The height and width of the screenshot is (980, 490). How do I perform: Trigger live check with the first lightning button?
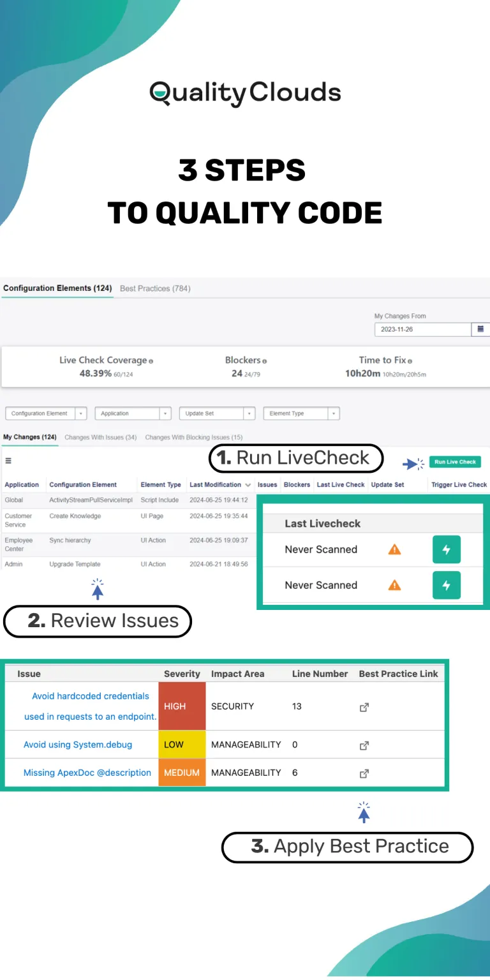tap(446, 550)
